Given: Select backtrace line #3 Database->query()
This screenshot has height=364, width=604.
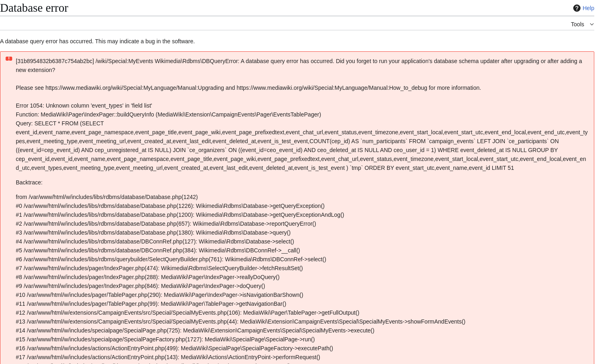Looking at the screenshot, I should (153, 233).
